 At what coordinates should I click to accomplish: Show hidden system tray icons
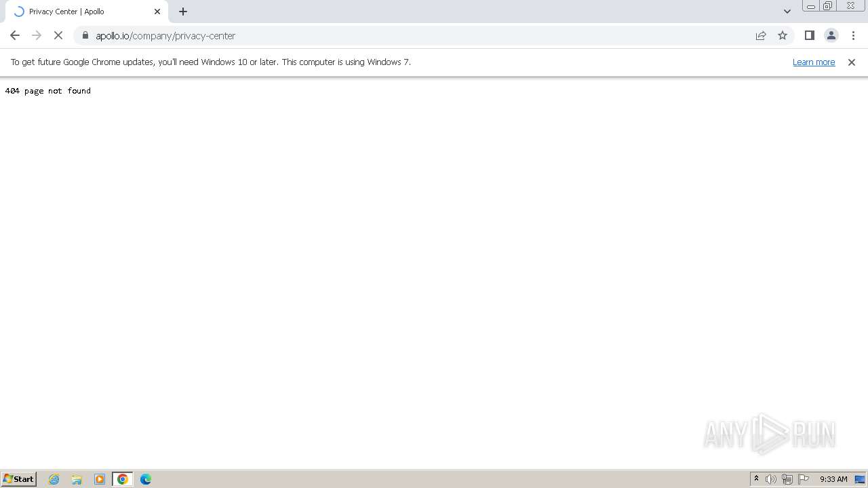pos(756,479)
